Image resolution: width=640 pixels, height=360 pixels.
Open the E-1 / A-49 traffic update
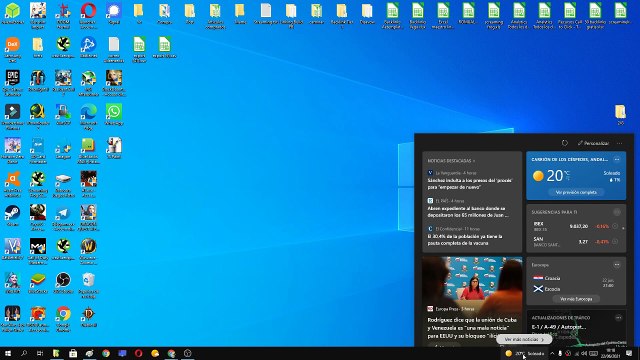(x=559, y=327)
